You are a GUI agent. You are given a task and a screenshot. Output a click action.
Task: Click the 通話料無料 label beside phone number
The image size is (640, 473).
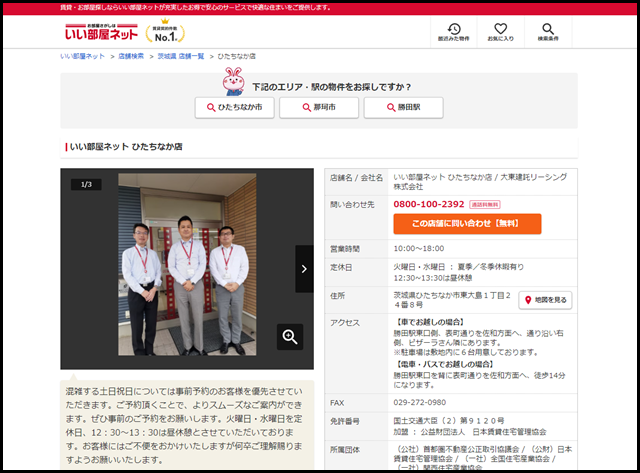point(484,204)
